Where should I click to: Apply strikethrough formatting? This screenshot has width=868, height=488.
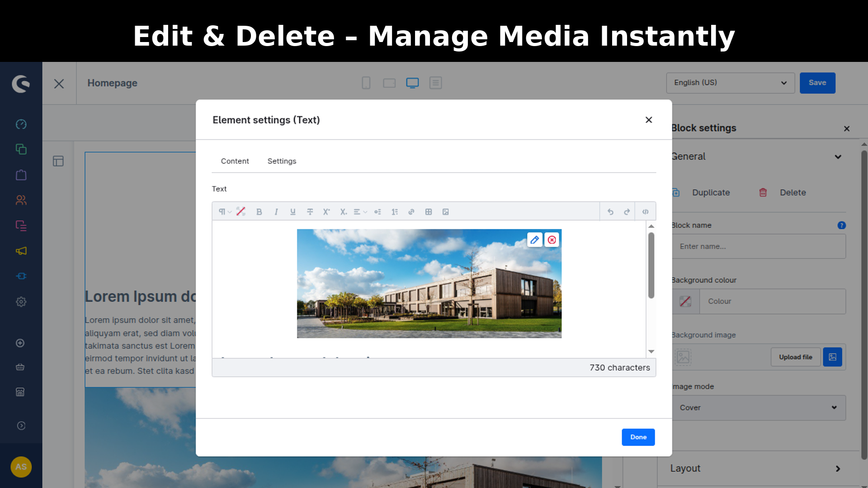(310, 211)
